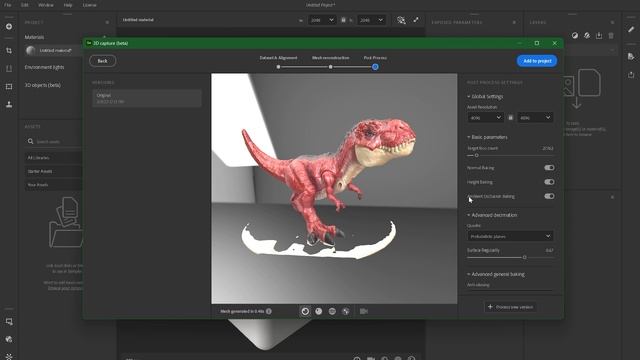Select the All Libraries assets category
Screen dimensions: 640x360
54,158
